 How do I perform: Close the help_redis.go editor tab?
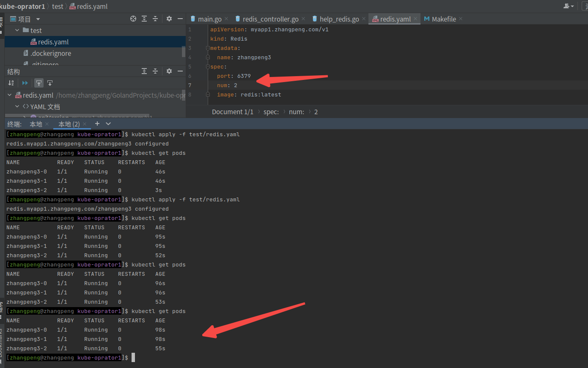pos(364,19)
